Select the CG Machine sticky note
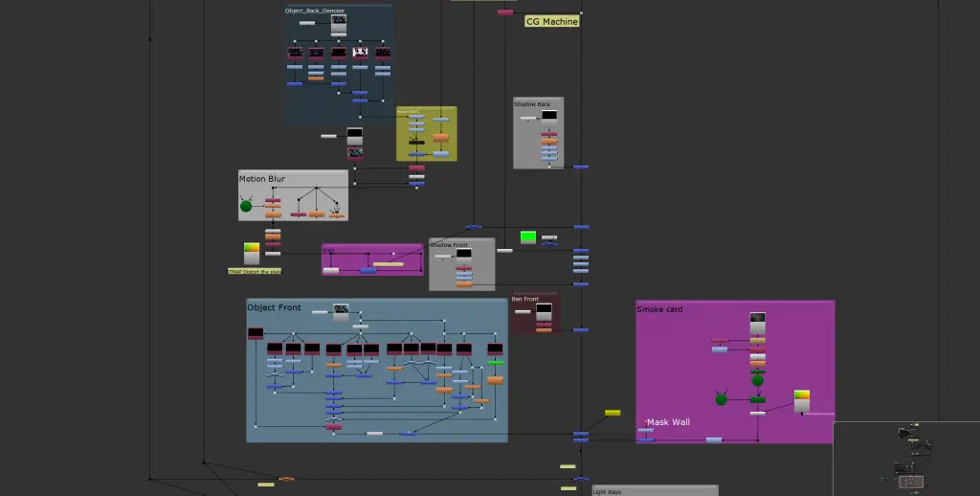The height and width of the screenshot is (496, 980). click(552, 21)
